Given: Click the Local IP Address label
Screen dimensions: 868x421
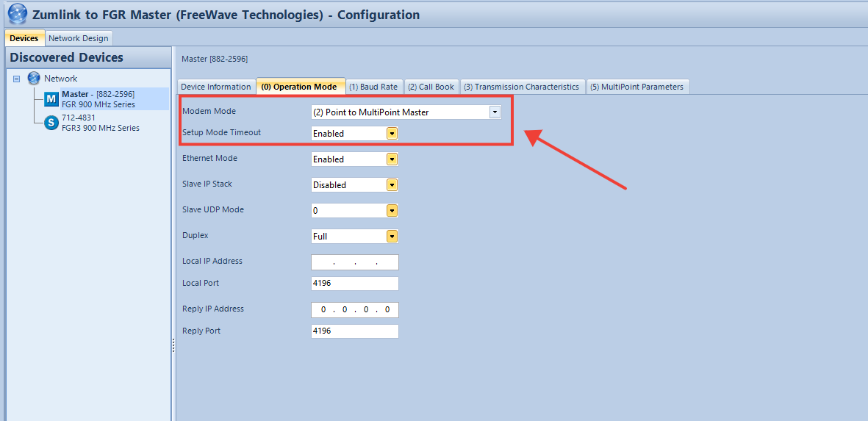Looking at the screenshot, I should point(212,261).
